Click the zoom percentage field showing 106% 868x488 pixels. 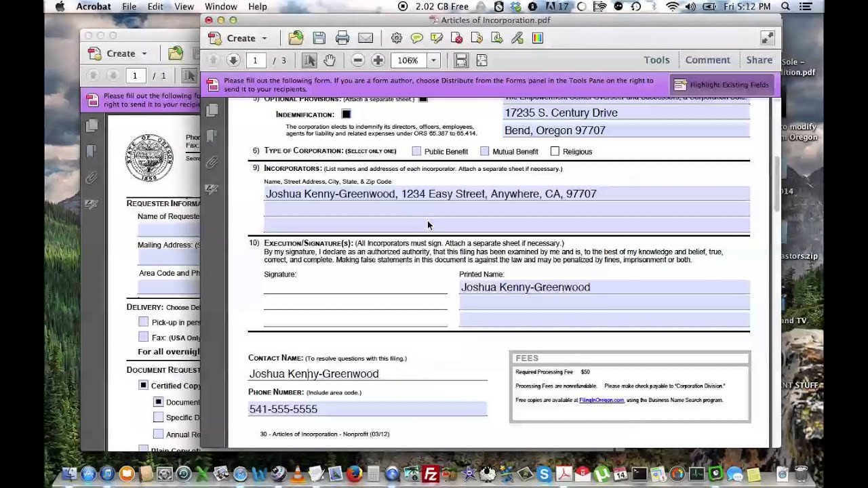click(408, 60)
